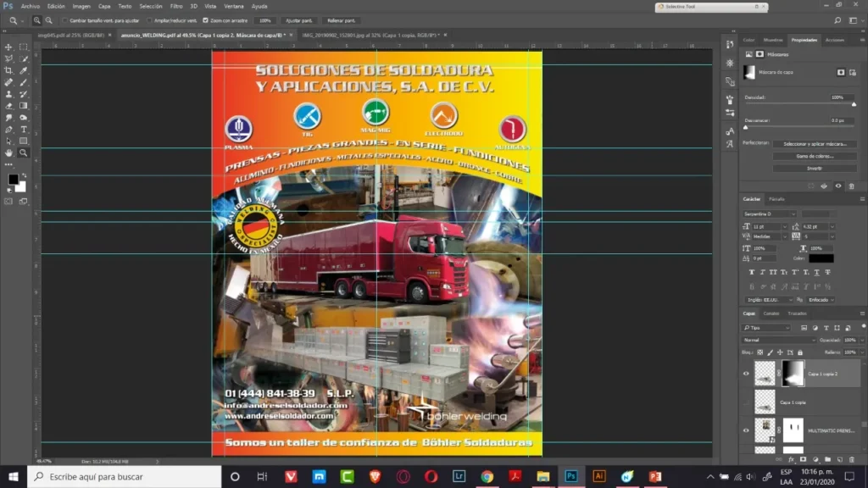Switch to the Muestras tab
This screenshot has width=868, height=488.
click(x=773, y=40)
